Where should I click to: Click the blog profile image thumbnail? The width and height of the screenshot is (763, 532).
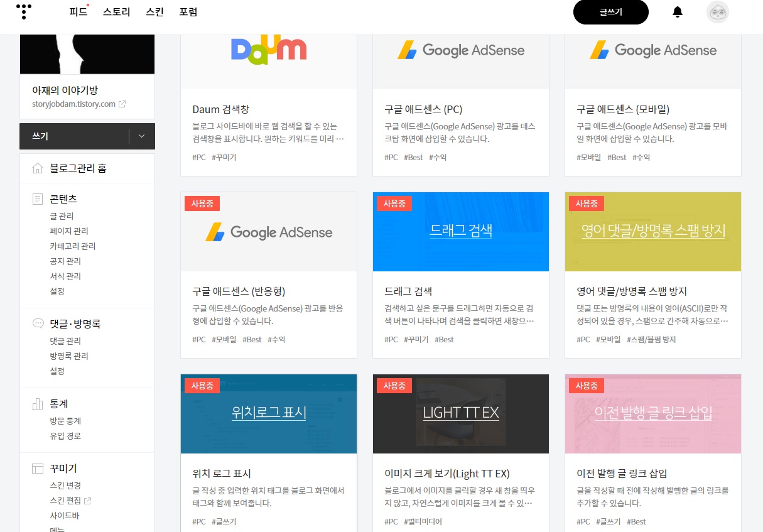(x=87, y=55)
